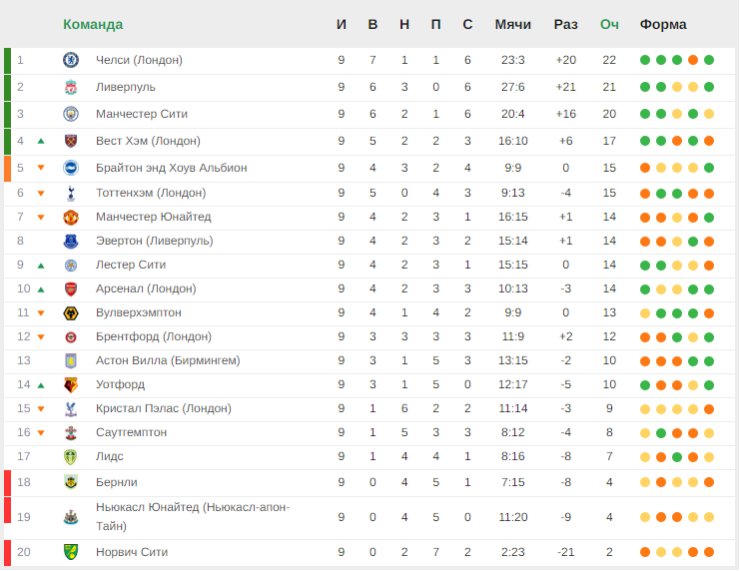Open the Брайтон энд Хоув Альбион link
Image resolution: width=740 pixels, height=571 pixels.
tap(171, 168)
